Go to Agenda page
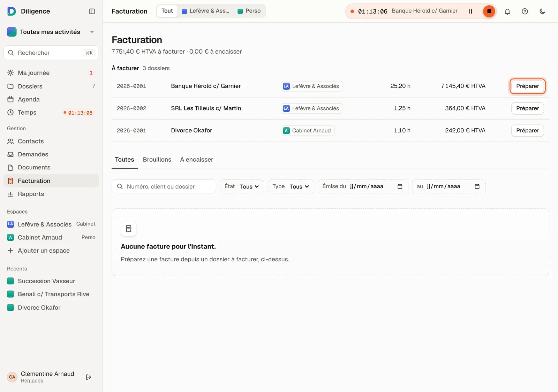This screenshot has width=558, height=392. [51, 99]
